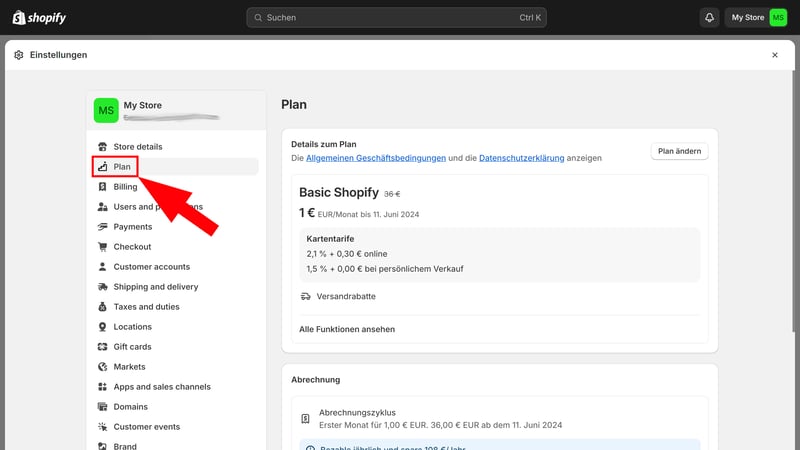Click the Locations pin icon

(103, 327)
